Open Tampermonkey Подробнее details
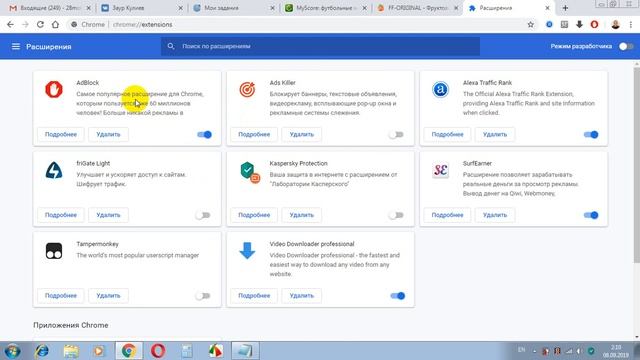 pos(61,296)
